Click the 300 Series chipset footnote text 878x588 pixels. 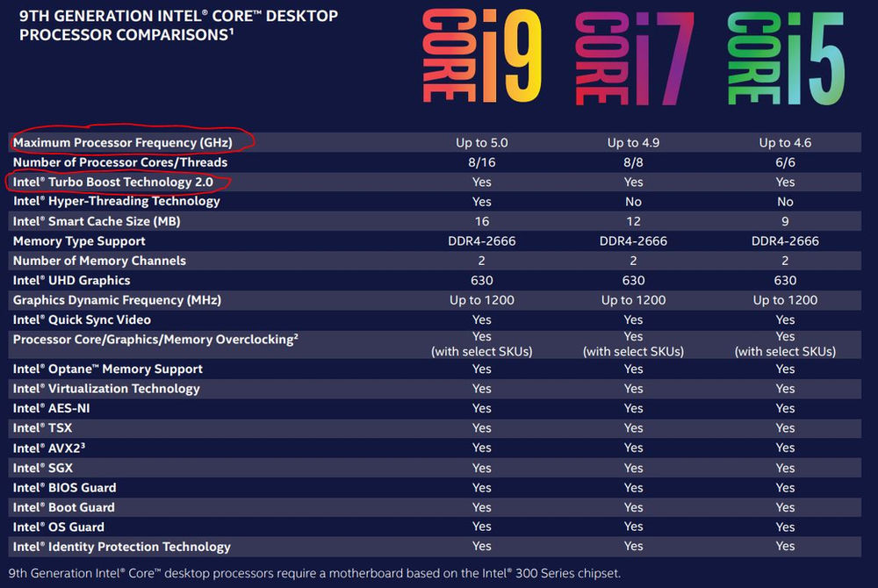[x=314, y=573]
